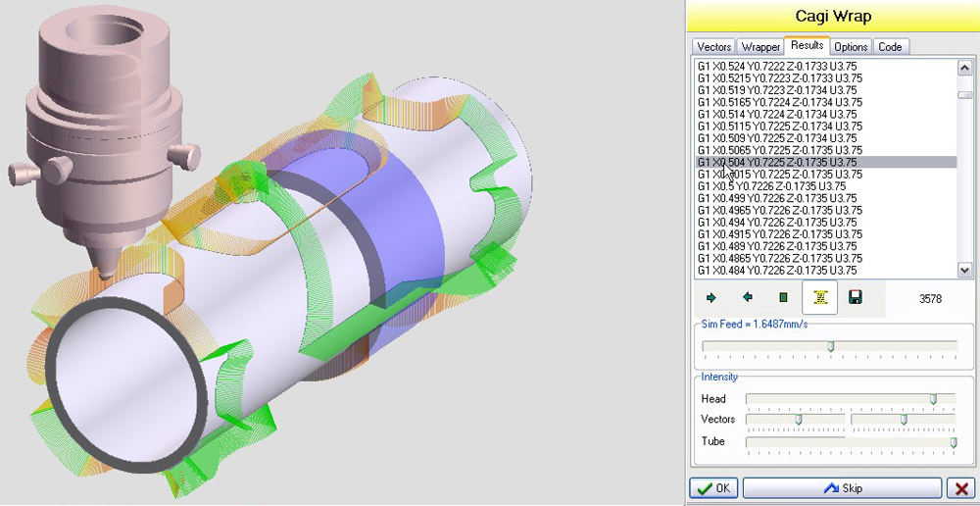Adjust the second Vectors intensity slider

[904, 419]
